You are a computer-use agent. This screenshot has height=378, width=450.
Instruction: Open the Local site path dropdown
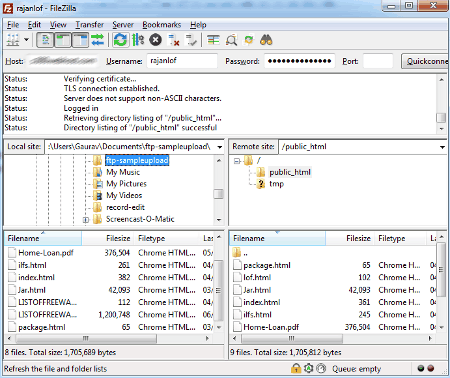[x=219, y=147]
